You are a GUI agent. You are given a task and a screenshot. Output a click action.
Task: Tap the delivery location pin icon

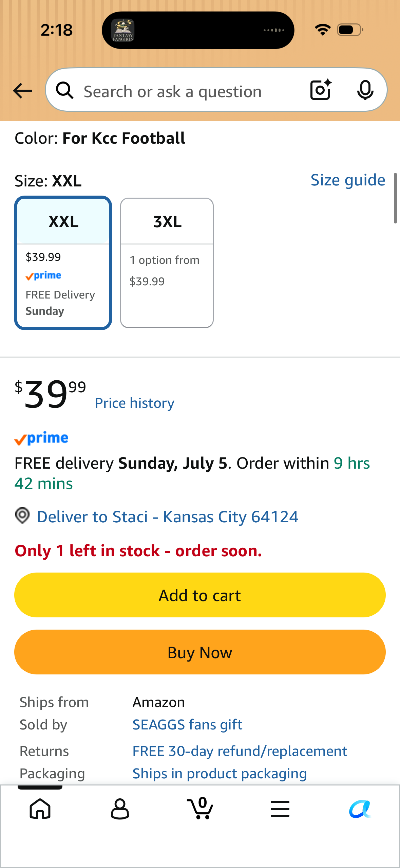point(22,516)
